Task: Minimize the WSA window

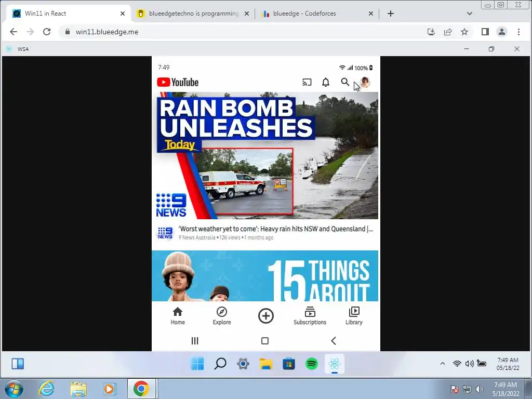Action: coord(467,49)
